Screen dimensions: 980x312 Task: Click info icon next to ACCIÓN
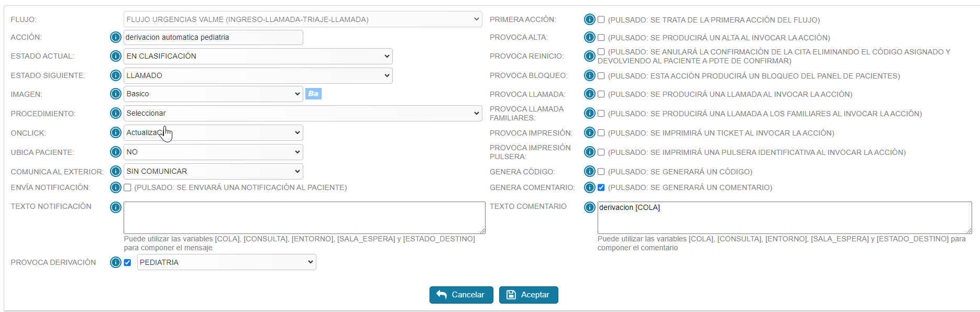(x=116, y=37)
